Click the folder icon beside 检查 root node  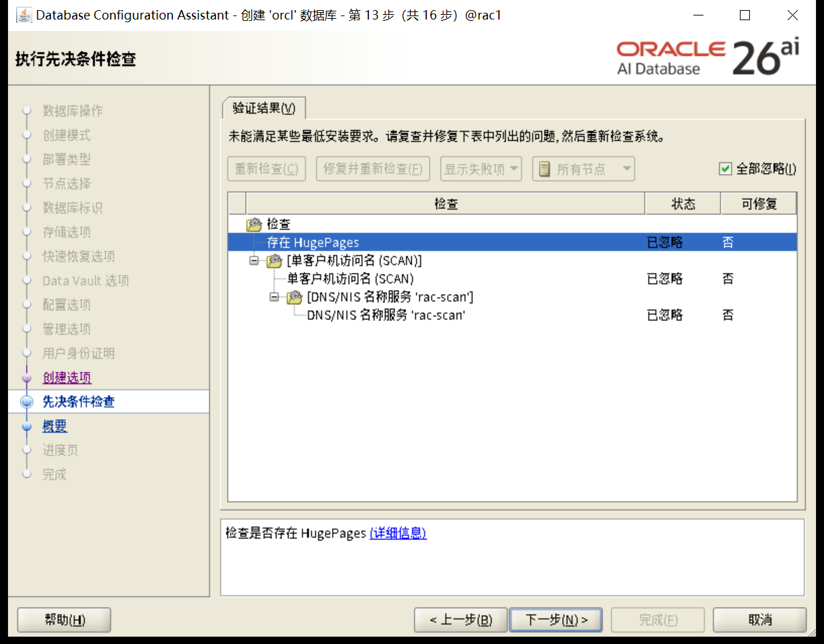pos(254,224)
